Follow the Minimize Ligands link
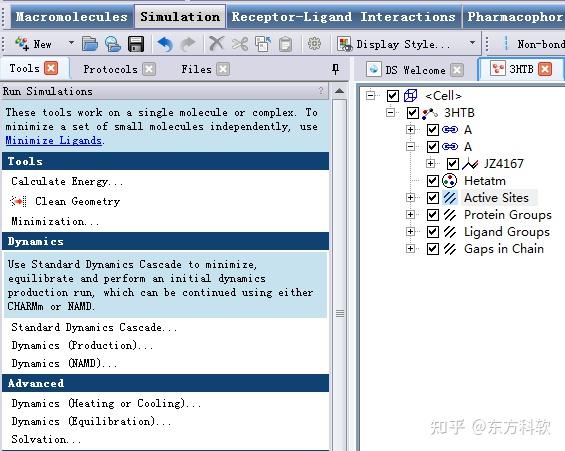The height and width of the screenshot is (451, 565). (54, 140)
